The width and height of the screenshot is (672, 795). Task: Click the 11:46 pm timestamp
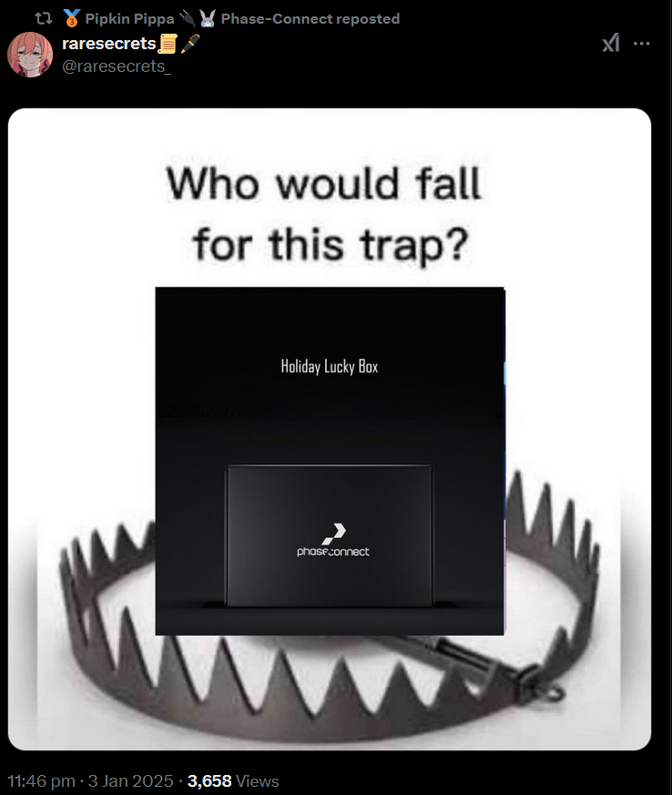coord(42,780)
